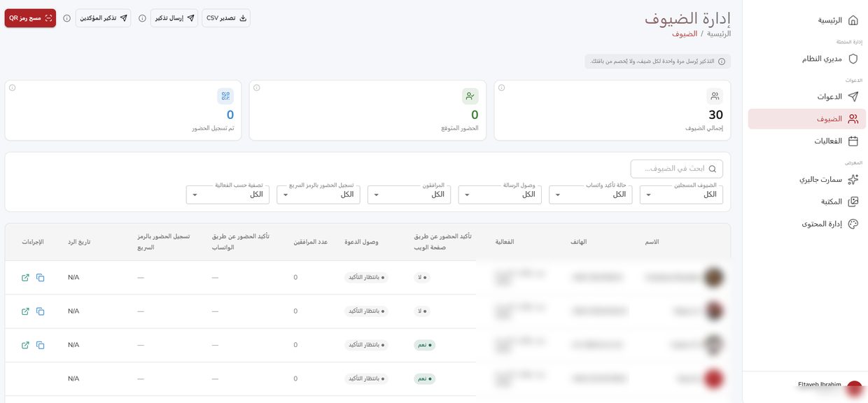Open the المرافقون filter dropdown

tap(409, 195)
